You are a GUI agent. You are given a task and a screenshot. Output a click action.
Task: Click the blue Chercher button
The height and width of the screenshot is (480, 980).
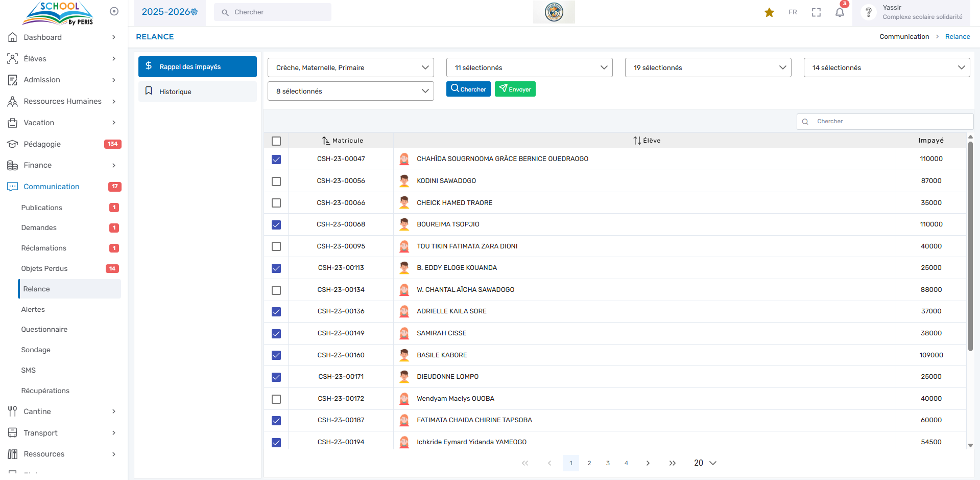[x=468, y=89]
